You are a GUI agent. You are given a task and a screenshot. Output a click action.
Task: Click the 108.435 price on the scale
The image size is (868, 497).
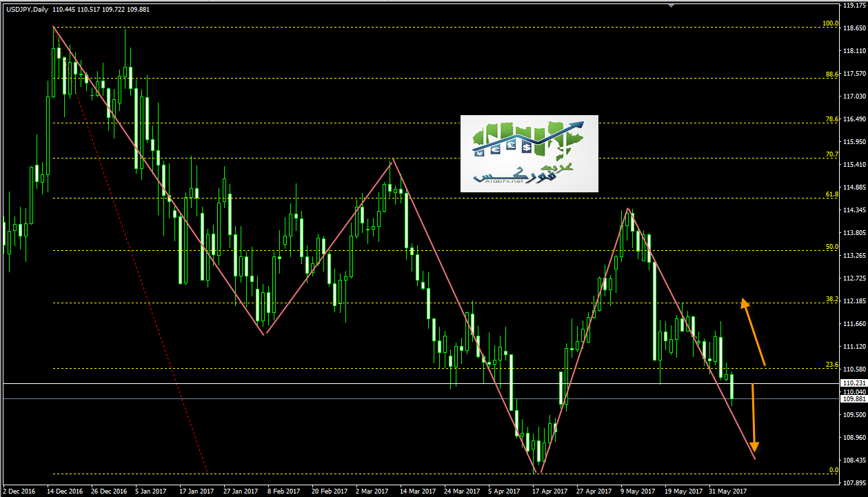(x=855, y=460)
